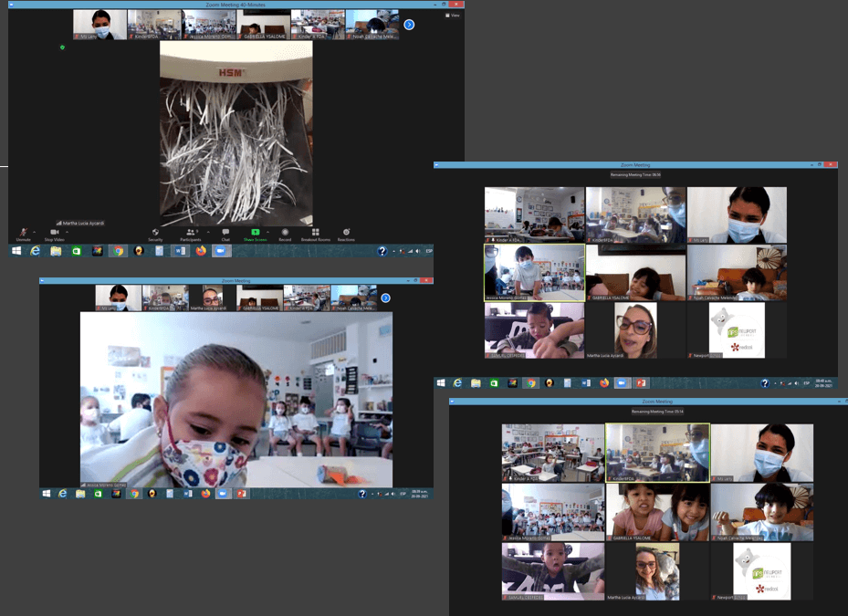Open the Security options in Zoom toolbar
The width and height of the screenshot is (848, 616).
(x=155, y=234)
